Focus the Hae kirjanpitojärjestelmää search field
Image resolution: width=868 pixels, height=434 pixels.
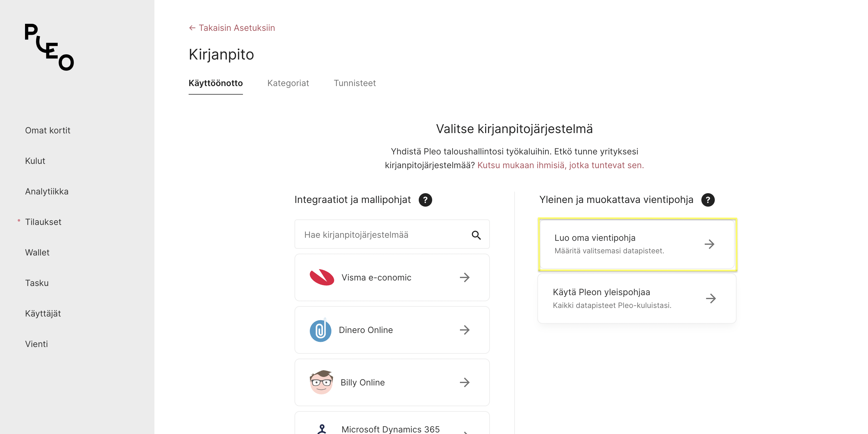click(x=392, y=234)
